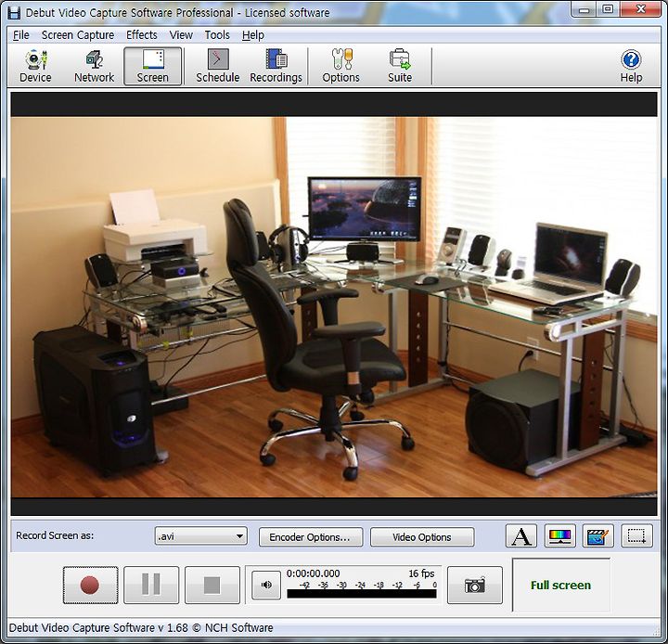Click the audio level meter bar

(x=362, y=594)
